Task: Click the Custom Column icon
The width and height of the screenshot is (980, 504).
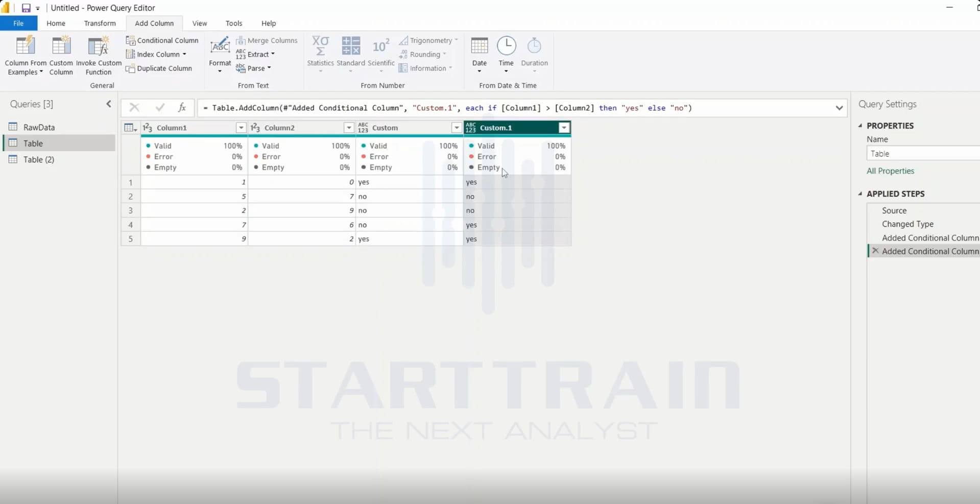Action: pyautogui.click(x=61, y=46)
